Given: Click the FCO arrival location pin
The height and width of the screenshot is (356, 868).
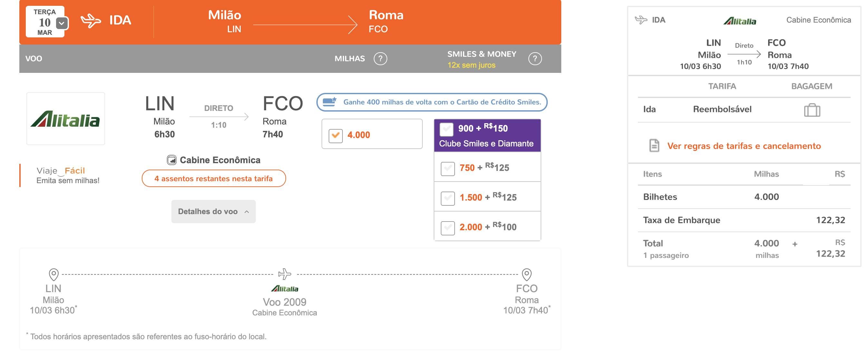Looking at the screenshot, I should click(x=527, y=274).
